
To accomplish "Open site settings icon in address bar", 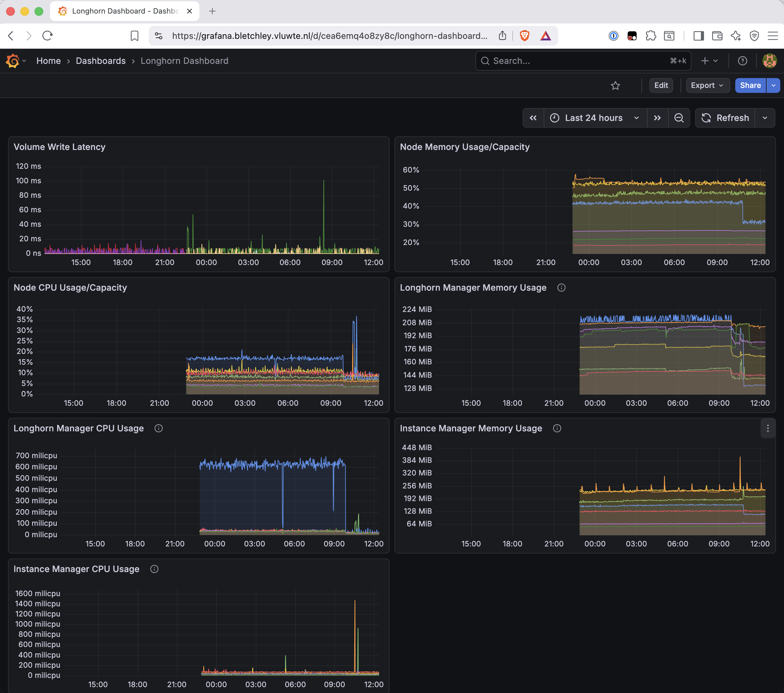I will pos(158,36).
